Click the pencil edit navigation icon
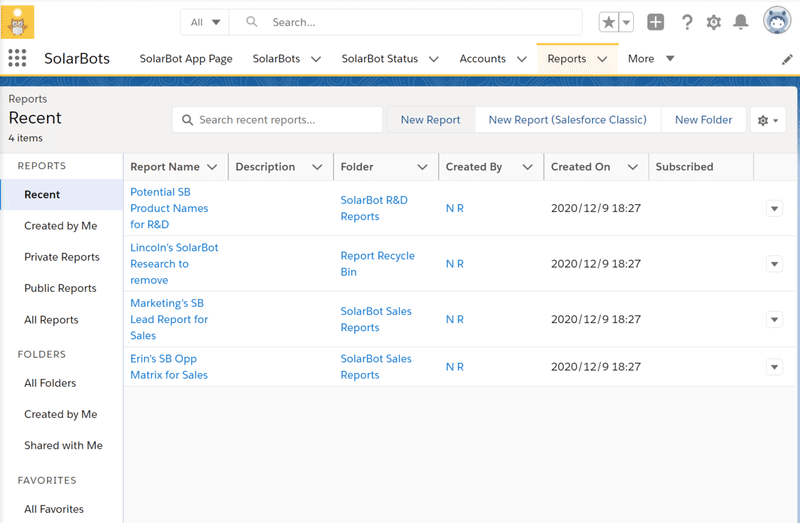The width and height of the screenshot is (800, 523). [x=787, y=60]
